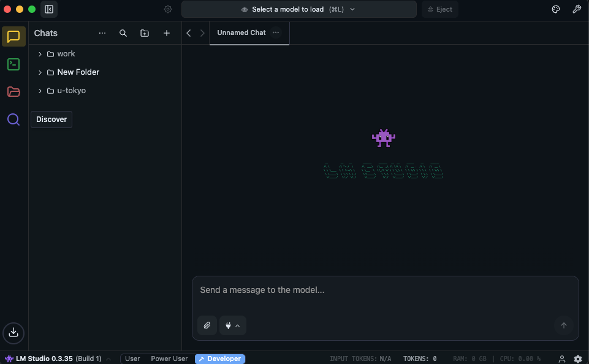
Task: Search chats with magnifier icon
Action: 123,33
